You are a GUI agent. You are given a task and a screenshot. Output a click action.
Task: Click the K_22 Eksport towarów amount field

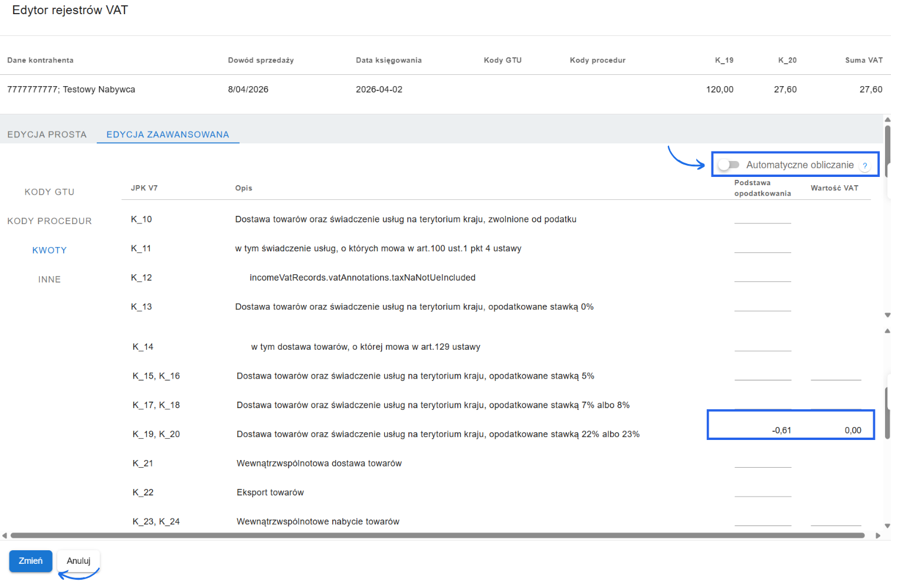click(x=763, y=494)
